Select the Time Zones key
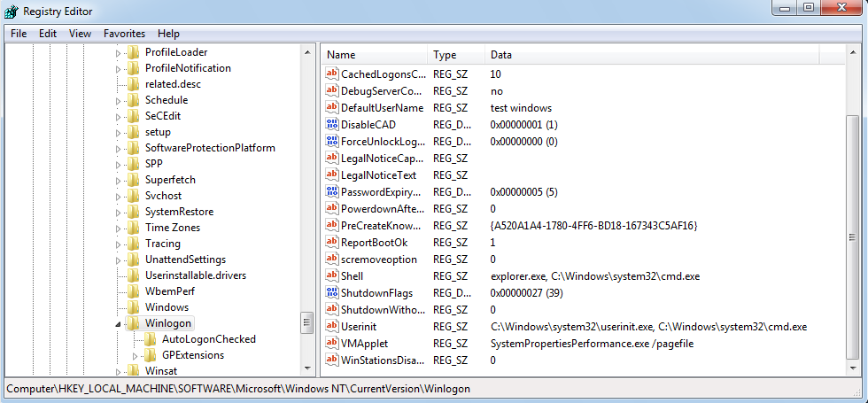The image size is (868, 403). coord(172,228)
